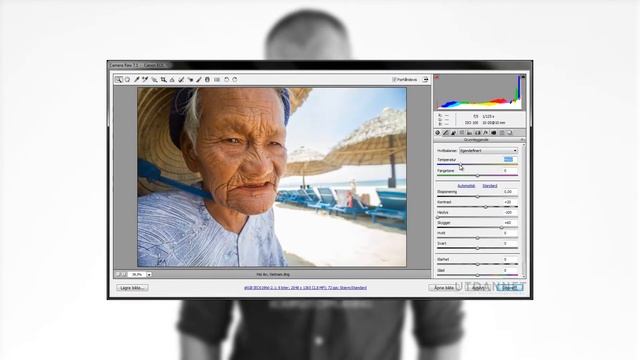The width and height of the screenshot is (640, 360).
Task: Select the Zoom tool in Camera Raw toolbar
Action: click(119, 80)
